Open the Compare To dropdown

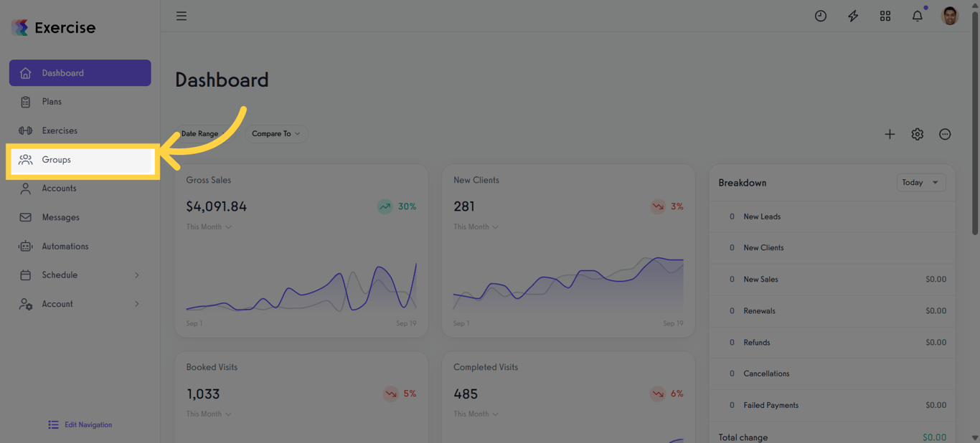pos(276,133)
